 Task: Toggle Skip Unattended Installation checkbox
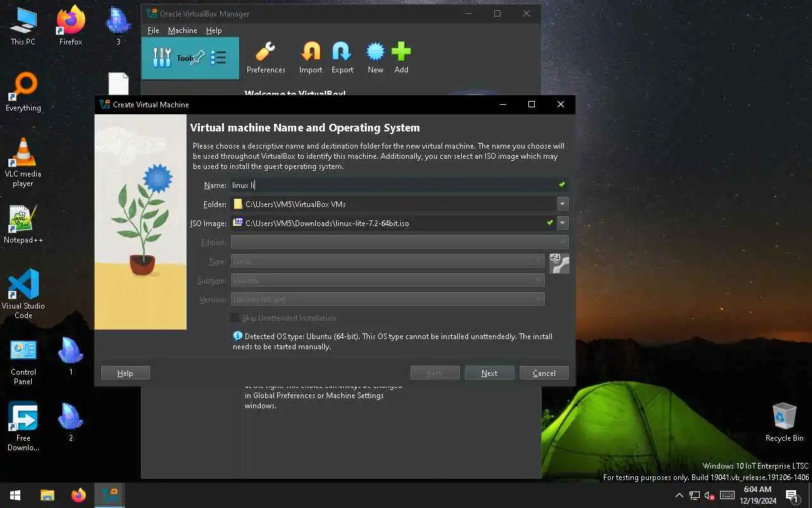235,317
